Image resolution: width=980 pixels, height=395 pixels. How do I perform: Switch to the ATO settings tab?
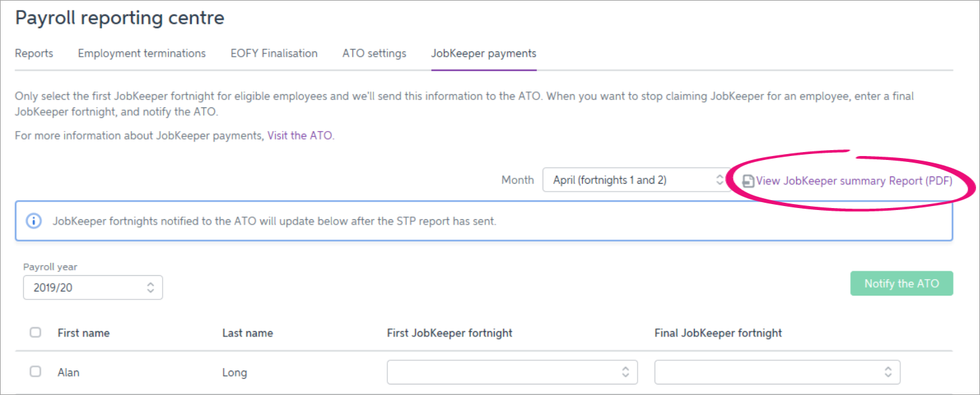(x=374, y=53)
